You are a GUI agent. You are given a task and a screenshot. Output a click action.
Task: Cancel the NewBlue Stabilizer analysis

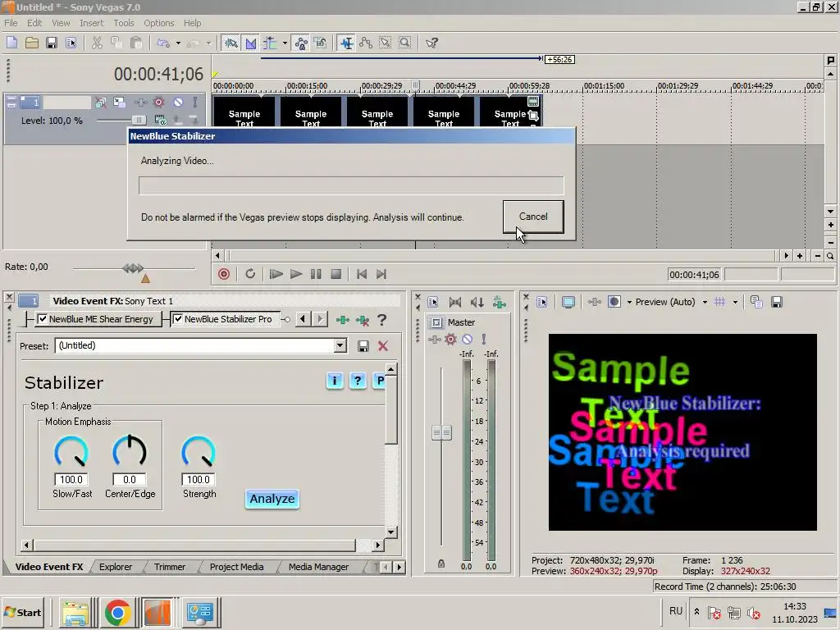[533, 217]
